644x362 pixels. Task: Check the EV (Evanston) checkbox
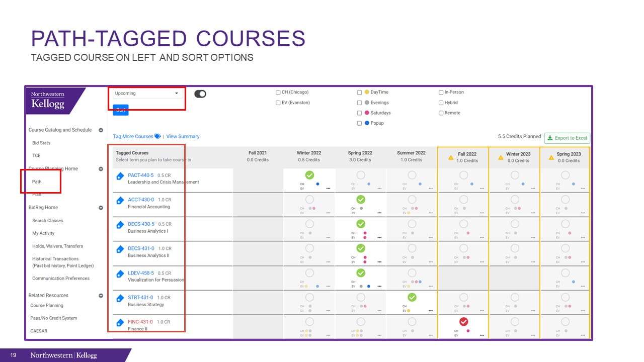(278, 103)
